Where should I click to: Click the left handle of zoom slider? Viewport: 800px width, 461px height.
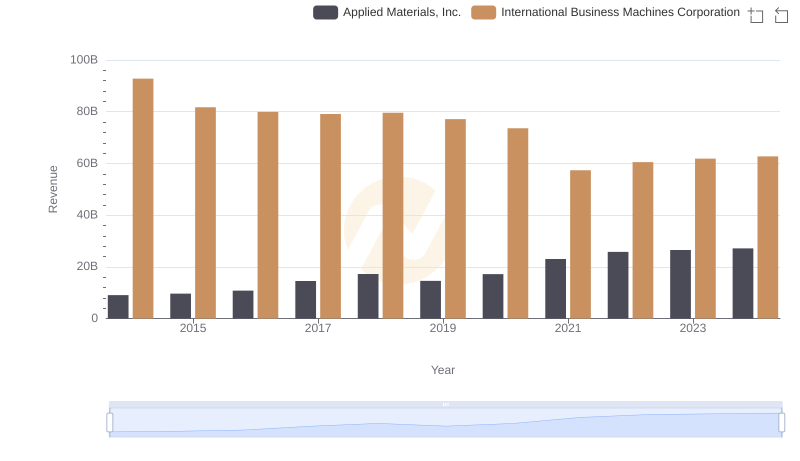pyautogui.click(x=110, y=423)
